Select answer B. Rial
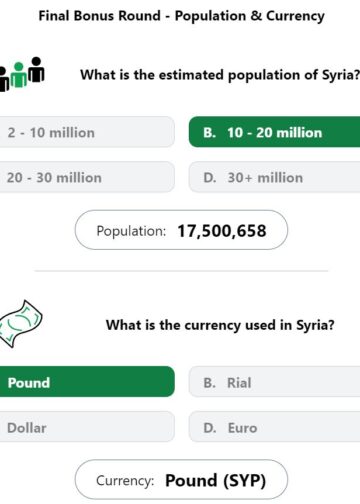 click(274, 382)
